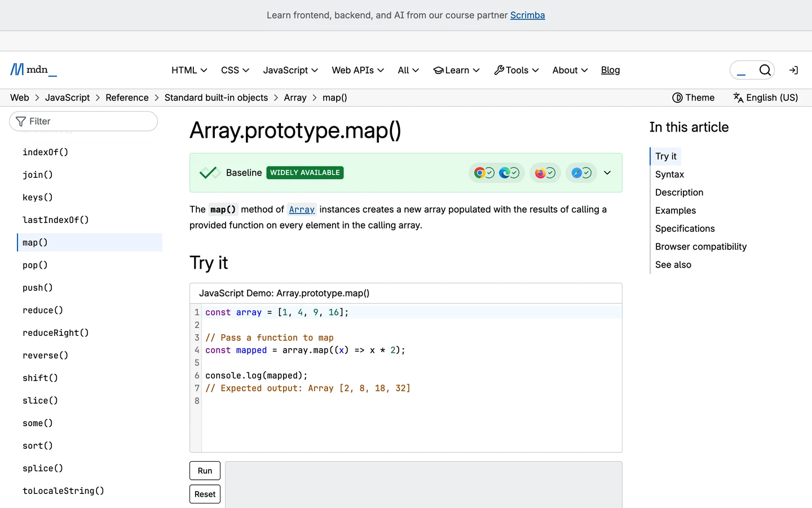Open the Learn menu

456,70
